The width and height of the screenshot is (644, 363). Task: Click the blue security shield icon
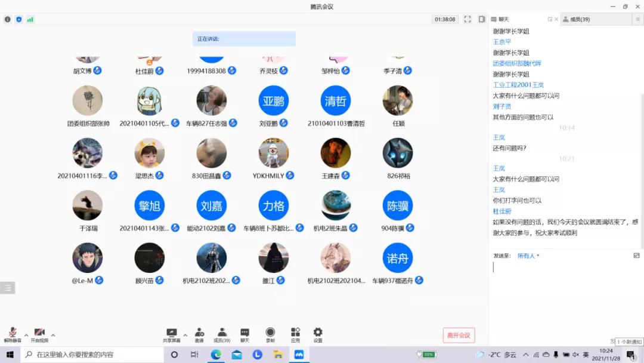point(19,19)
